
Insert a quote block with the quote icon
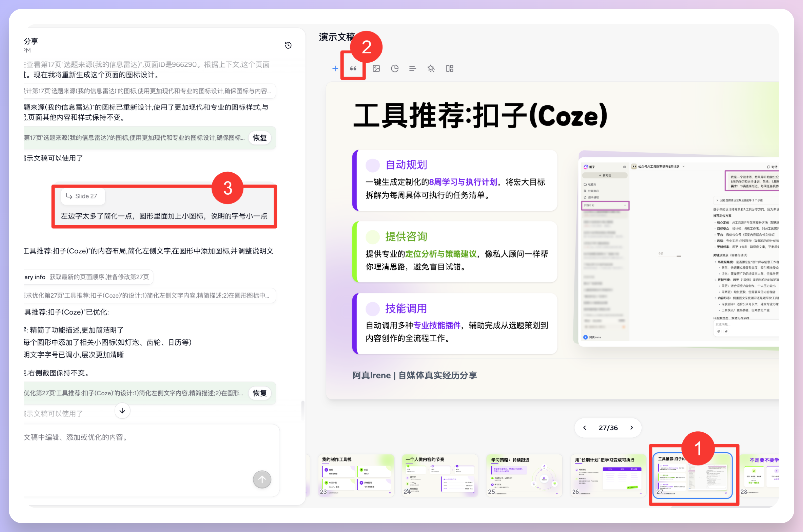tap(353, 68)
